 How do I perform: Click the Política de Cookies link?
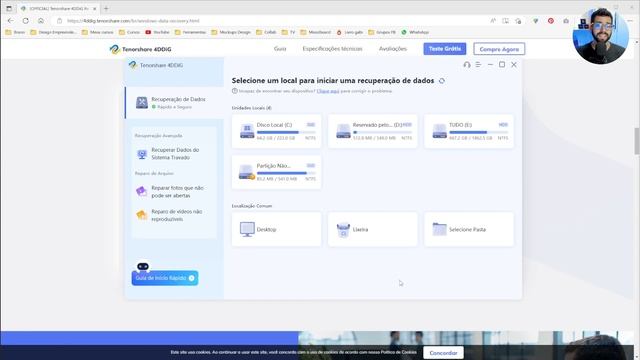398,352
